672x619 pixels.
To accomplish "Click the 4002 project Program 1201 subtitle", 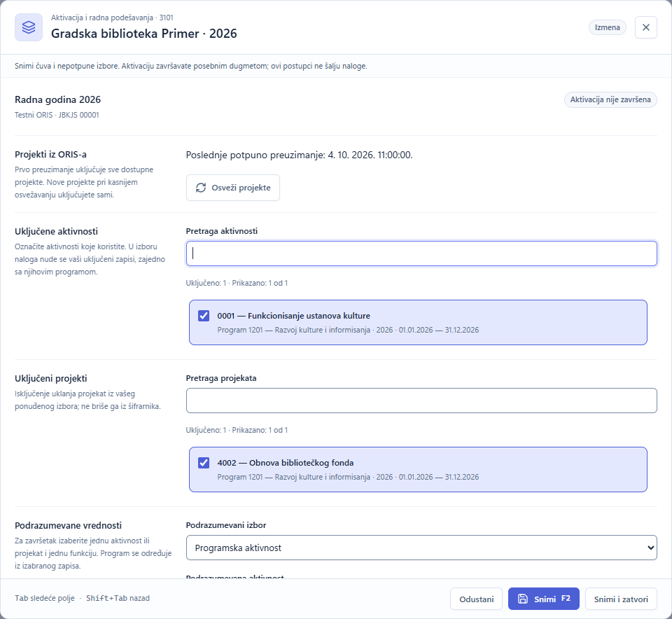I will tap(348, 477).
